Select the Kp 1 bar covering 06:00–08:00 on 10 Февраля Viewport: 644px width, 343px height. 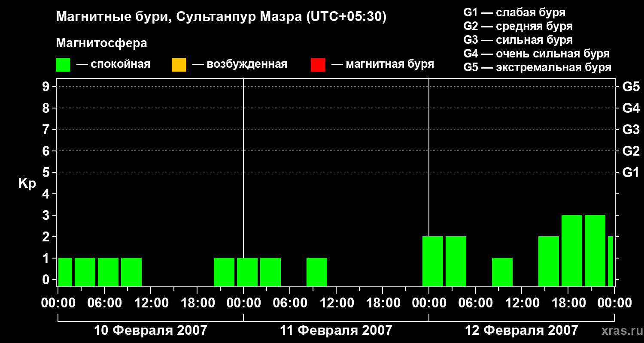pyautogui.click(x=108, y=272)
